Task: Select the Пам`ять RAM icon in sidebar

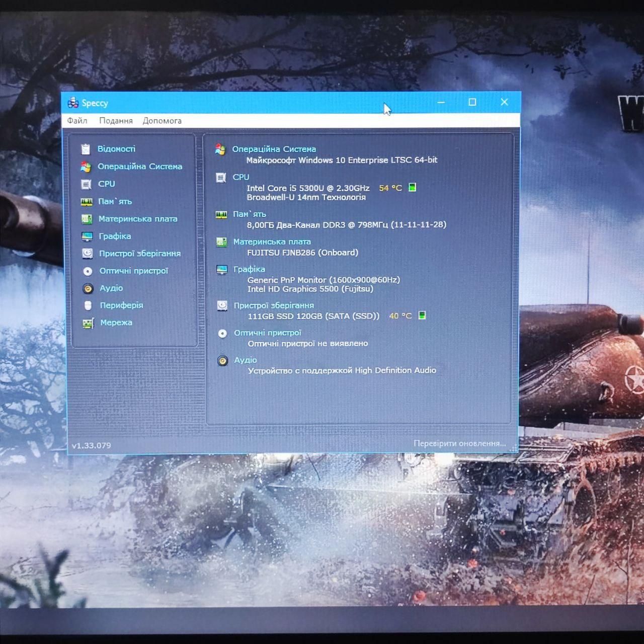Action: (x=87, y=202)
